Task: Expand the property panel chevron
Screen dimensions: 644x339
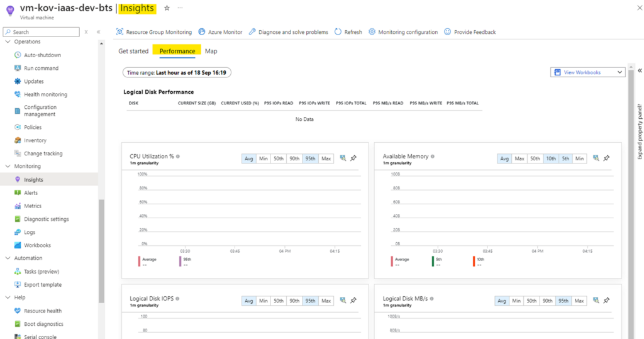Action: tap(640, 70)
